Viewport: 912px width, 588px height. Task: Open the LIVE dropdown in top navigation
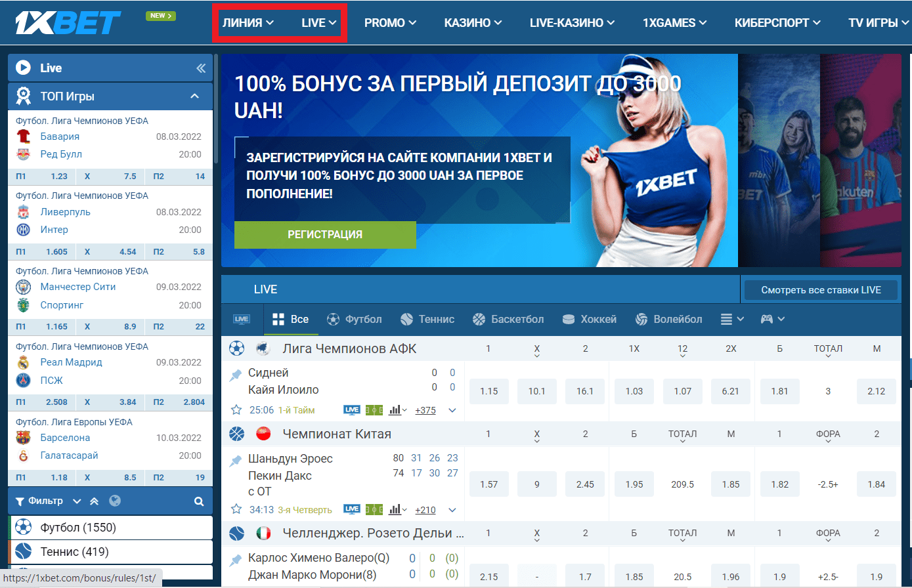[x=319, y=23]
